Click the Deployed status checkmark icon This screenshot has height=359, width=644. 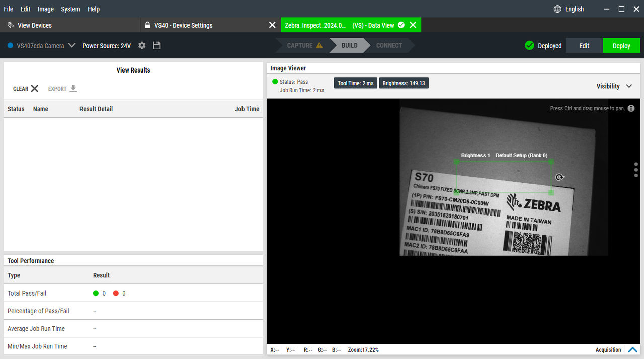[x=529, y=45]
